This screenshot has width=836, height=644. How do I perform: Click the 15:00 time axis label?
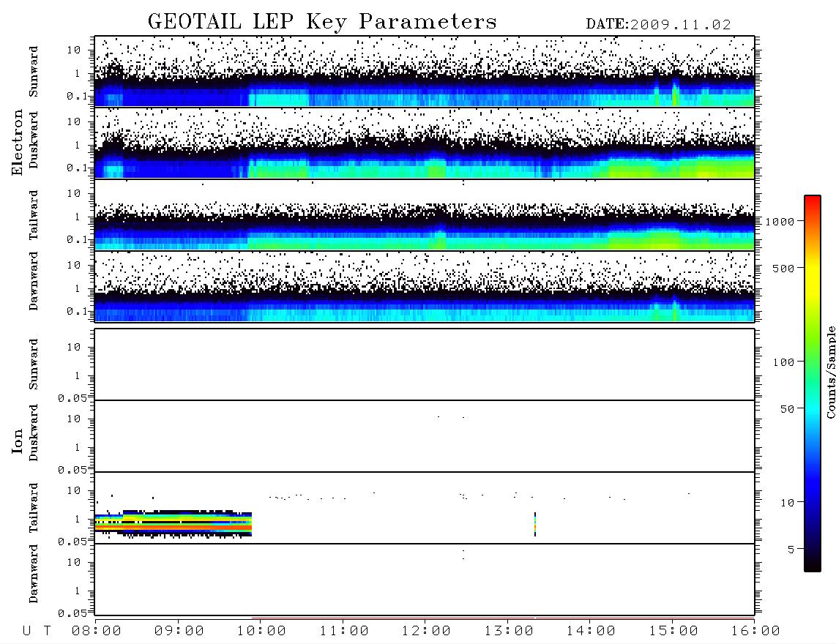673,632
